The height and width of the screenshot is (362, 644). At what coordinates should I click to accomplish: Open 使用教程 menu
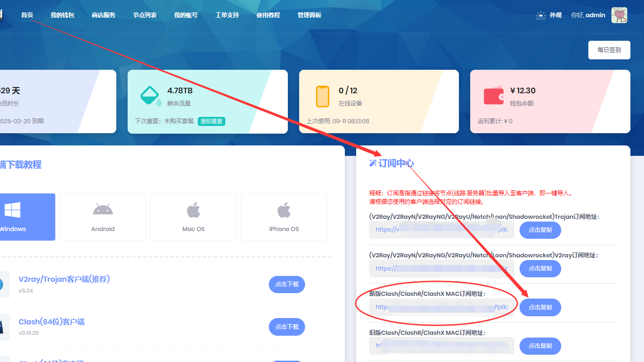[x=268, y=15]
